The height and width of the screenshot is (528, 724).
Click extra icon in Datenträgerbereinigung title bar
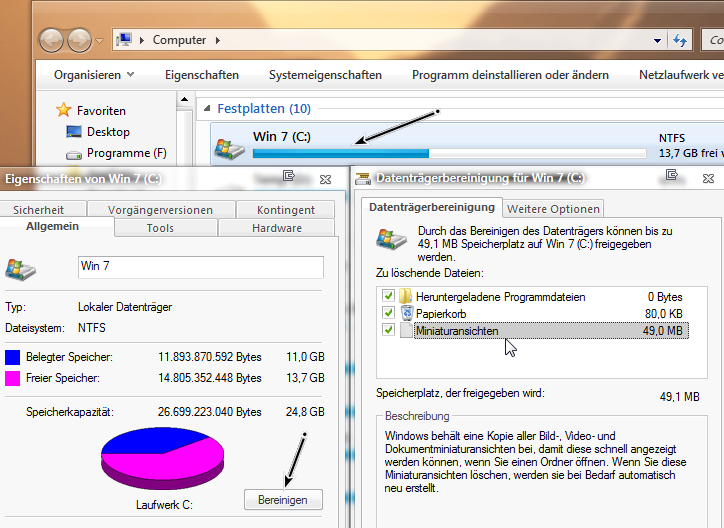(x=672, y=174)
